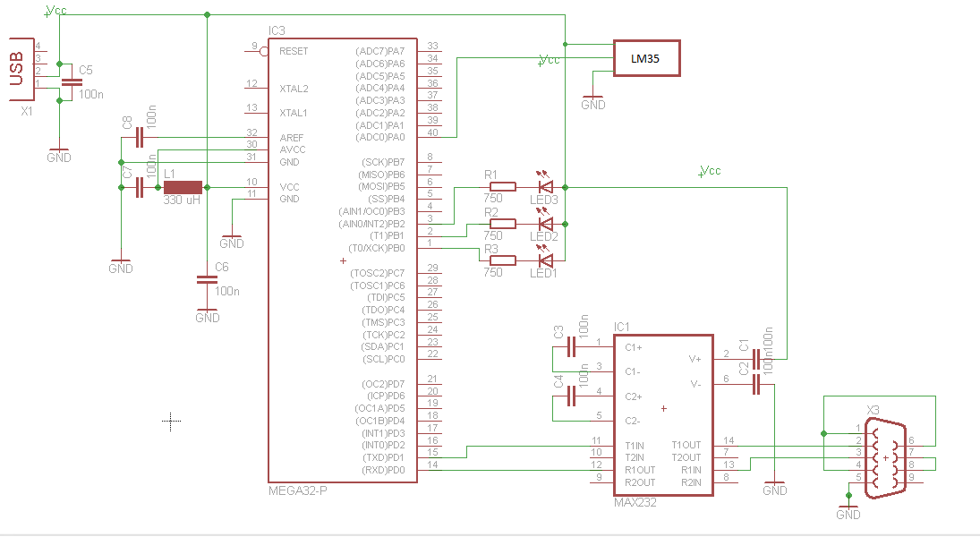980x537 pixels.
Task: Click the R1OUT pin label on MAX232
Action: [x=640, y=470]
